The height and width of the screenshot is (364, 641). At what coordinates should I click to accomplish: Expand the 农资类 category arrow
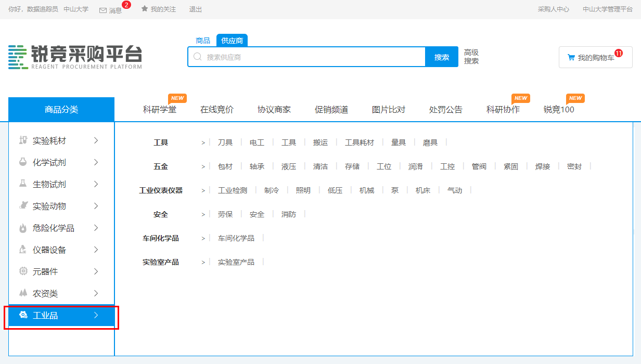pos(96,293)
